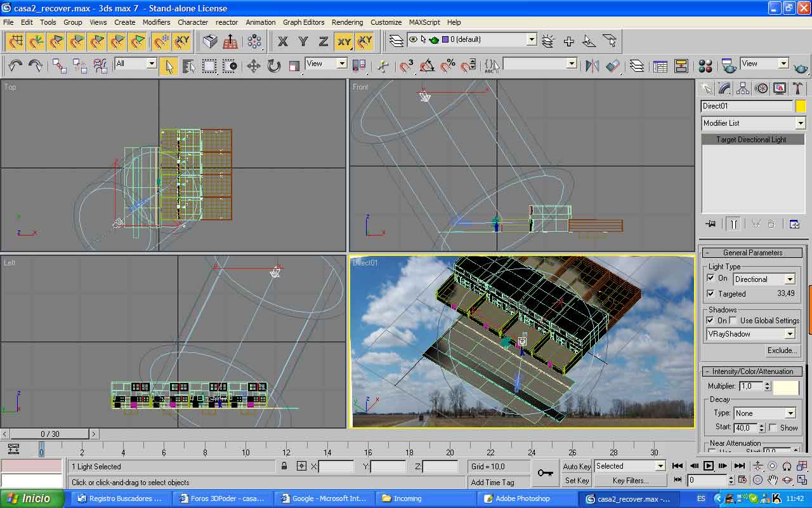Activate the Select and Link tool
Screen dimensions: 812x508
[60, 65]
